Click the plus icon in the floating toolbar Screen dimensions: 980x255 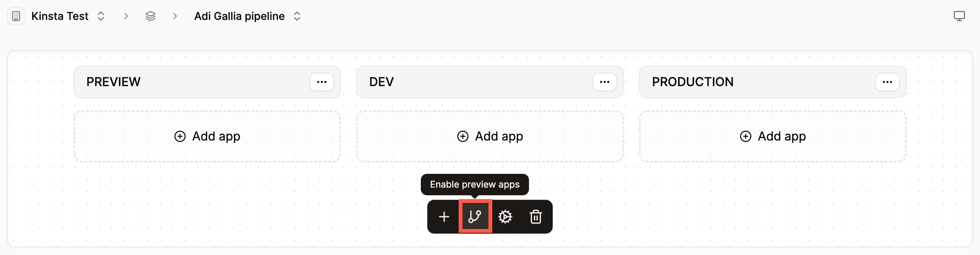(444, 217)
